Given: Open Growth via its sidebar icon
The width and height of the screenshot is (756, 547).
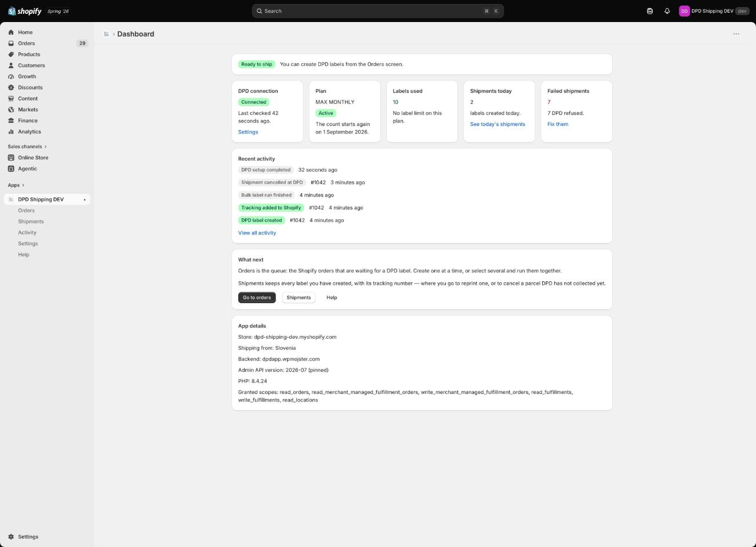Looking at the screenshot, I should 11,77.
